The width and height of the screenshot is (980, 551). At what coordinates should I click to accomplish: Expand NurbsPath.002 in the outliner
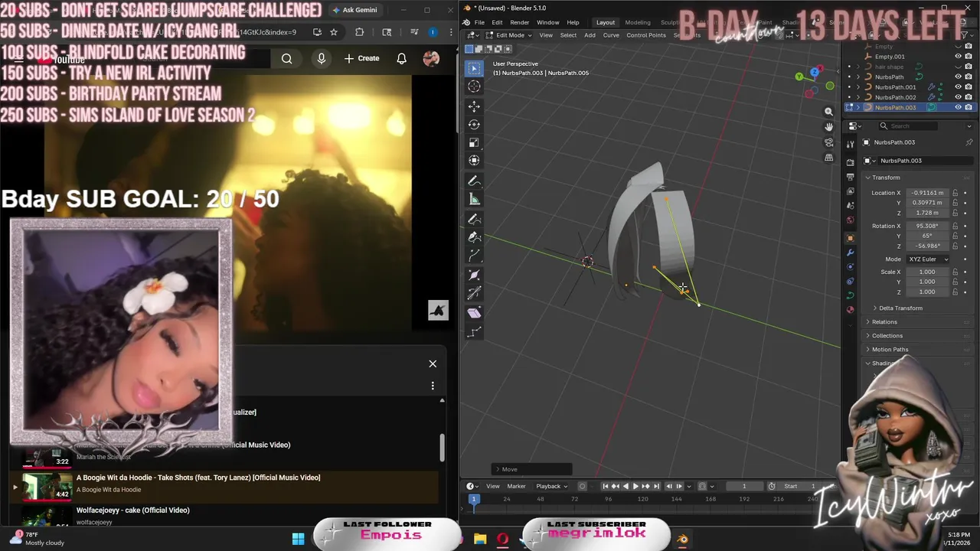(858, 97)
